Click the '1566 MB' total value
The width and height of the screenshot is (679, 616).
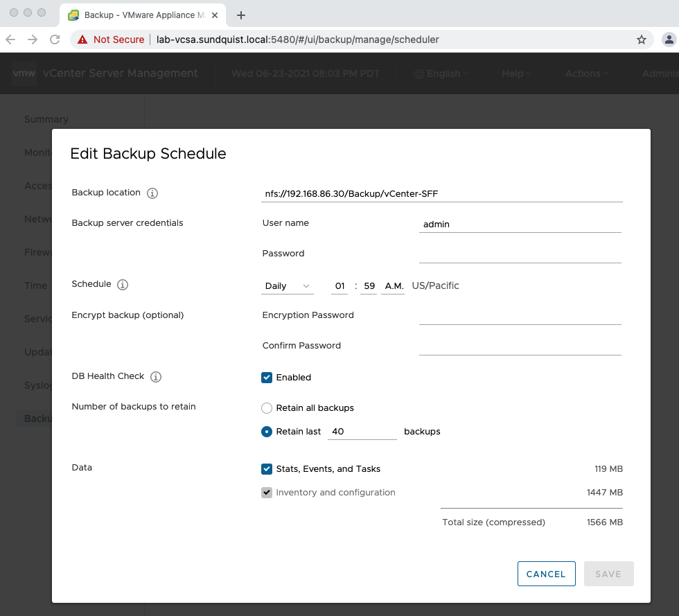(x=604, y=522)
